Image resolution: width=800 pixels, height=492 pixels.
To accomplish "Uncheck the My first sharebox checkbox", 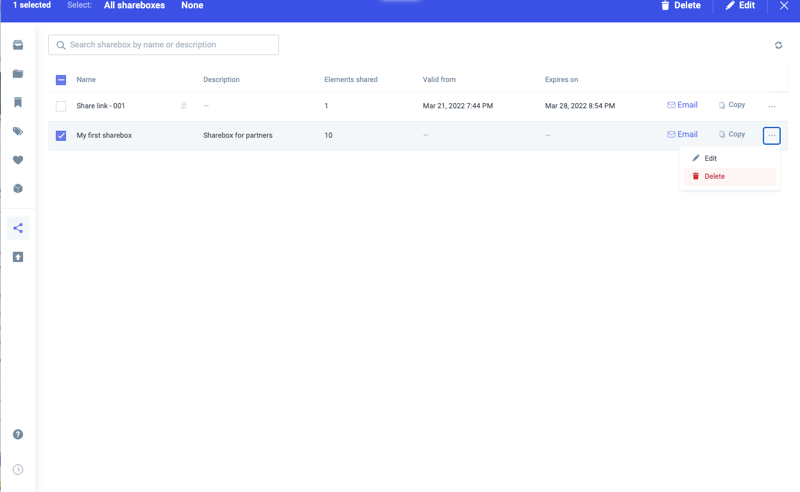I will 61,135.
